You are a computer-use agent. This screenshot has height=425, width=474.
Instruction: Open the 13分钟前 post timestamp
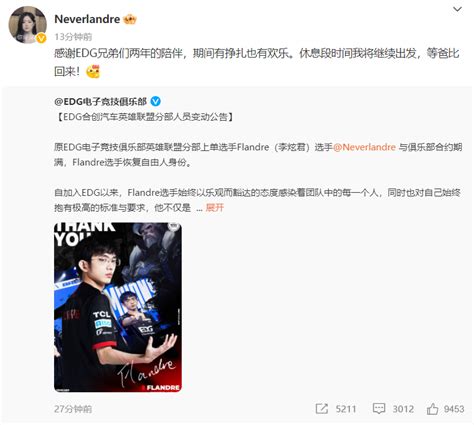coord(73,37)
